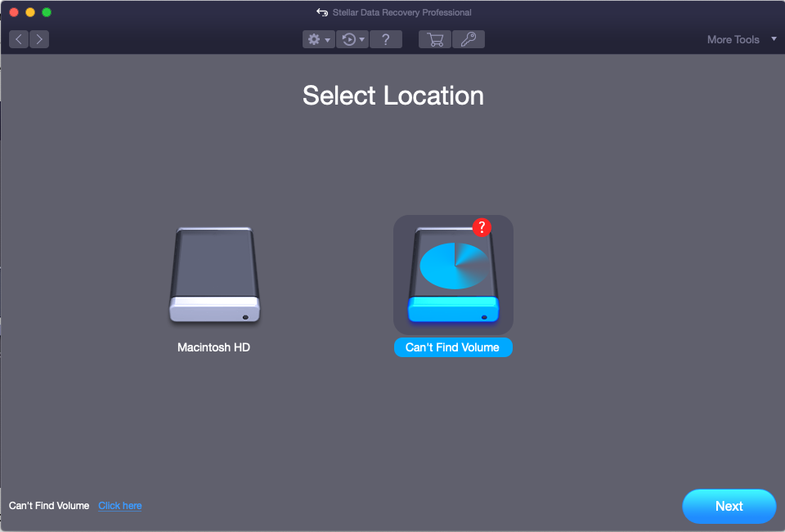Click the shopping cart buy icon
Viewport: 785px width, 532px height.
[435, 39]
